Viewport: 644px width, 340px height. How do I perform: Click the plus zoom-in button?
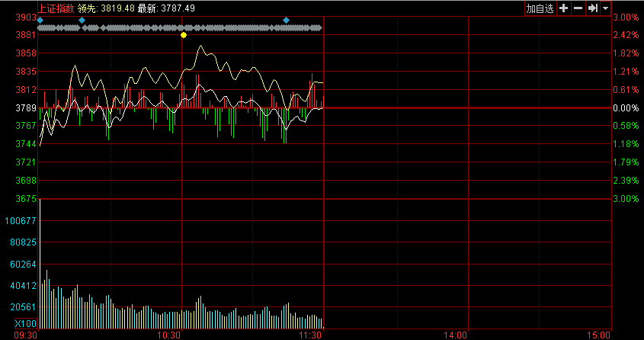point(564,8)
